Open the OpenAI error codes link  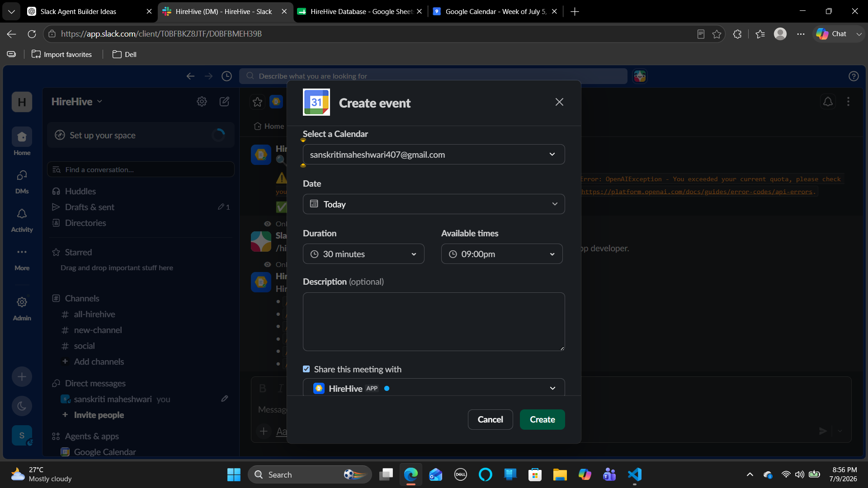tap(697, 192)
